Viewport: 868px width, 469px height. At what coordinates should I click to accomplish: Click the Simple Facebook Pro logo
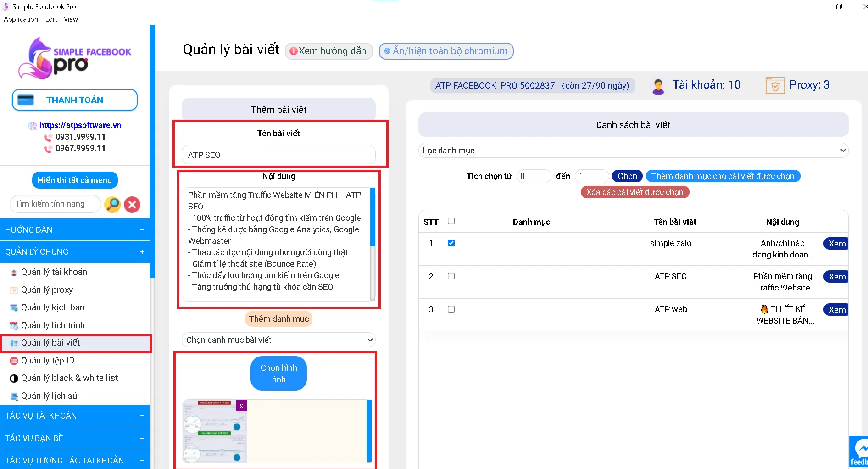pos(73,58)
